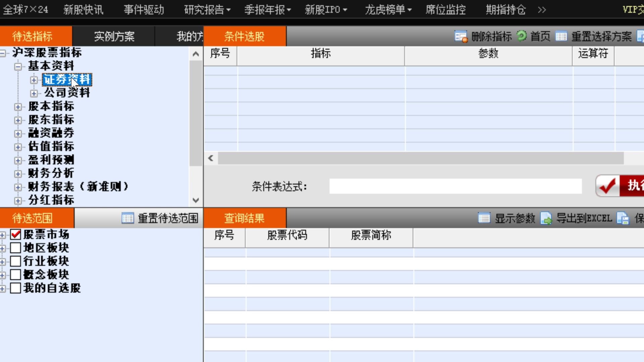Click the 运算符 column header
This screenshot has height=362, width=644.
(x=593, y=54)
